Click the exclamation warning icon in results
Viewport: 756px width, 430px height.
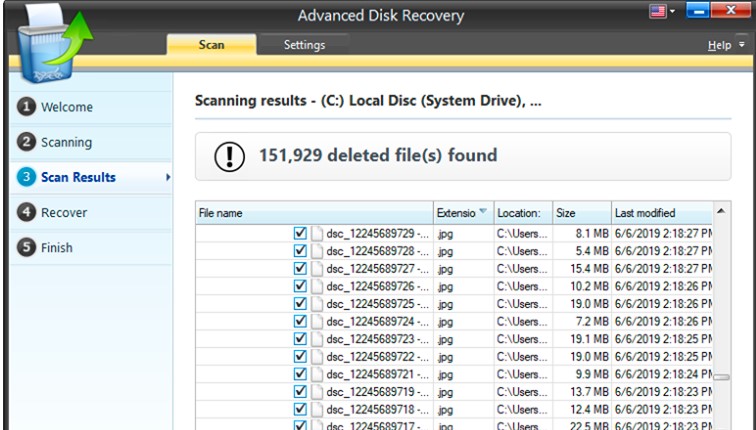(x=230, y=157)
